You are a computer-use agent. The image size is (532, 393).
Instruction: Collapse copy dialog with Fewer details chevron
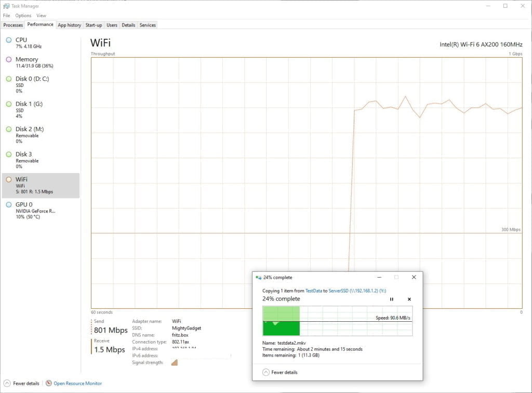click(266, 372)
